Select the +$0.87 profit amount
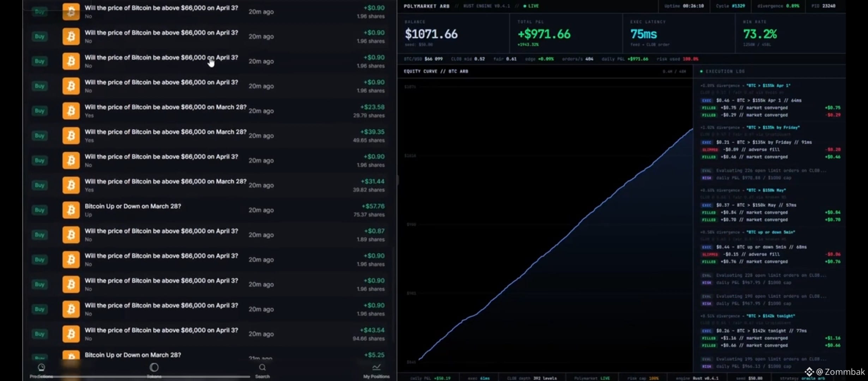The image size is (868, 381). 374,231
